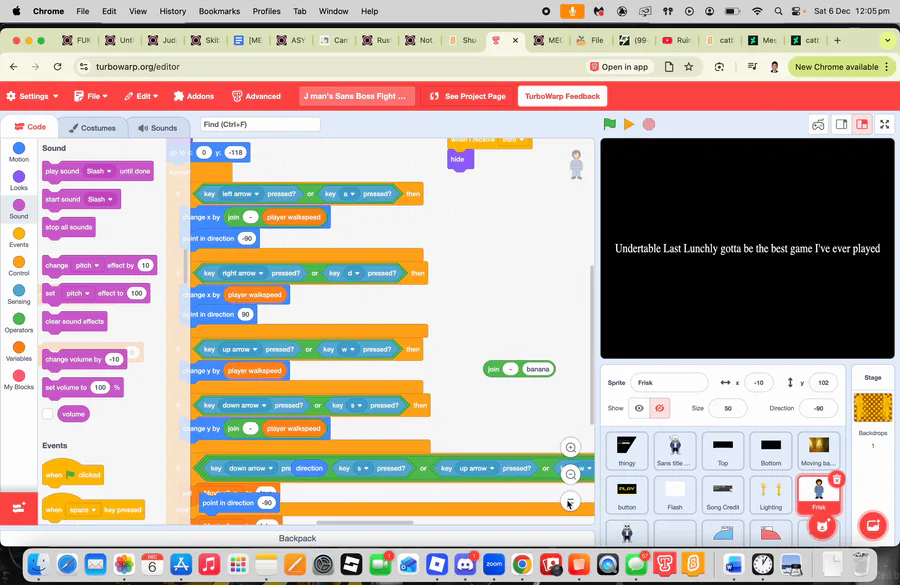The image size is (900, 585).
Task: Click the sprite Size value field
Action: [727, 408]
